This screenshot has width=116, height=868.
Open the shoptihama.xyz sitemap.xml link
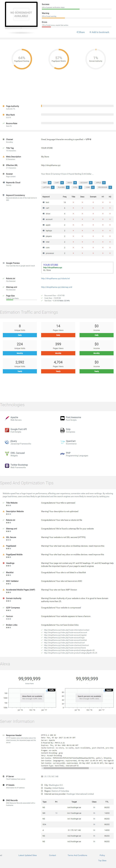[56, 287]
